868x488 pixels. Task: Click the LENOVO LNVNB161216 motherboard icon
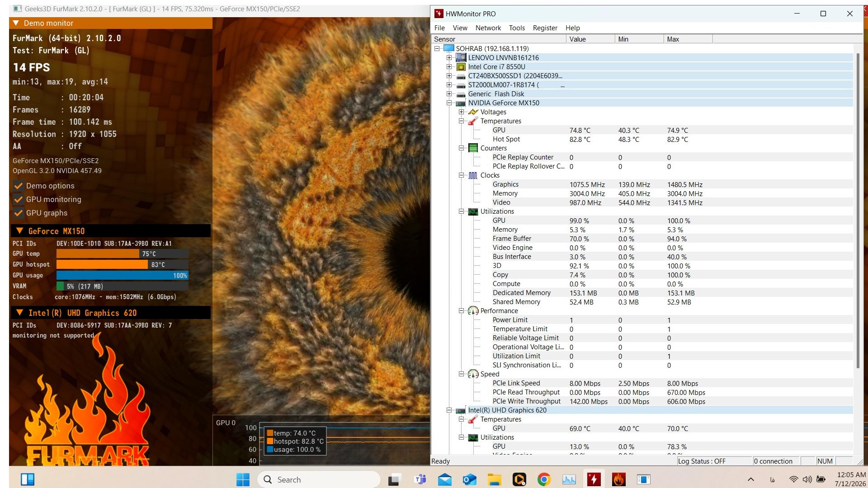tap(461, 57)
